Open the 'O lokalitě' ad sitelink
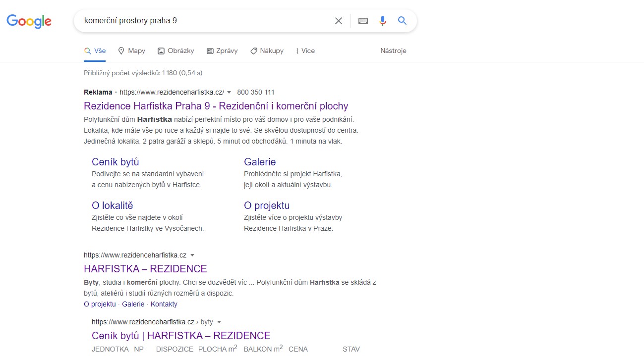 (113, 205)
